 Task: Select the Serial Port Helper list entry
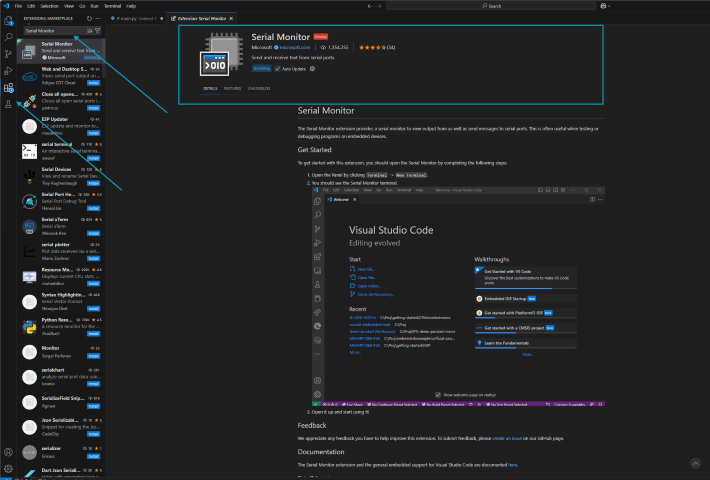[61, 201]
